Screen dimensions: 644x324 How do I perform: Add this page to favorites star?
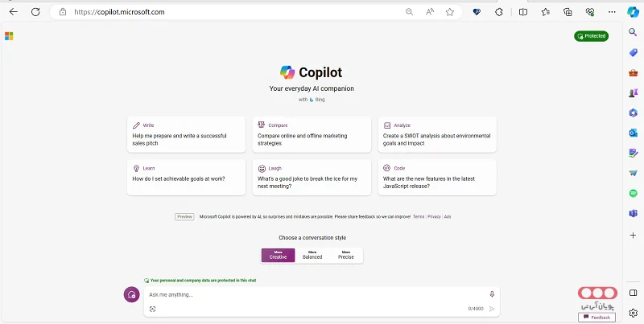coord(450,12)
